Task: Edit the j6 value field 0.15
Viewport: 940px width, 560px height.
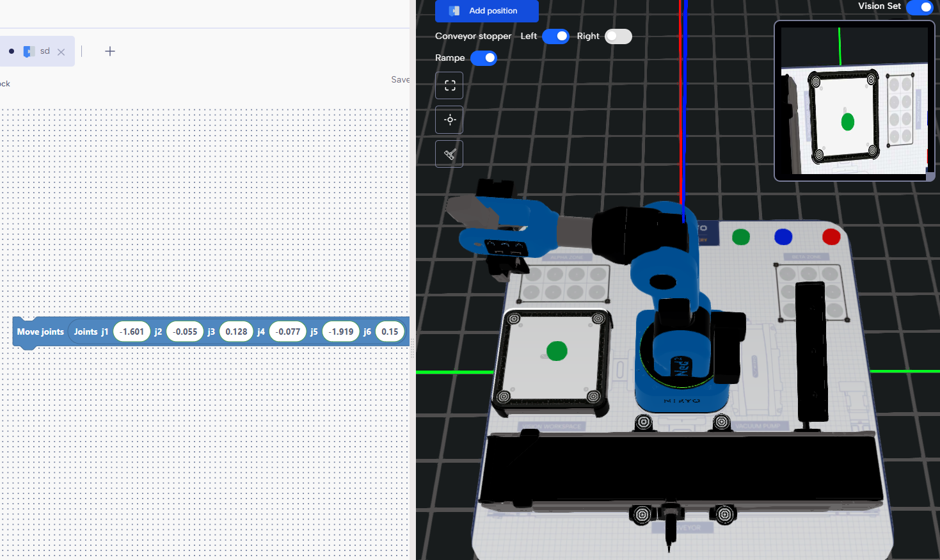Action: 390,332
